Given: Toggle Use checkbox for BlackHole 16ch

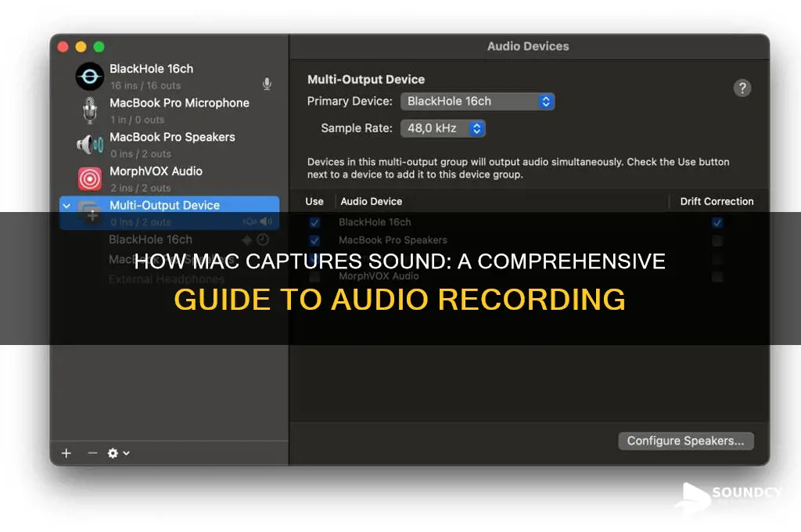Looking at the screenshot, I should coord(314,222).
